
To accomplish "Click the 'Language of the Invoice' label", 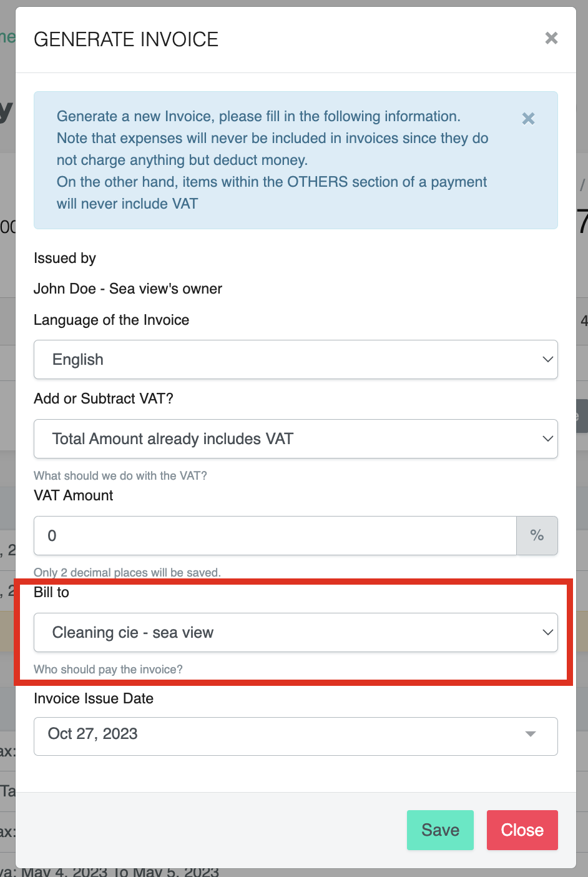I will [111, 320].
